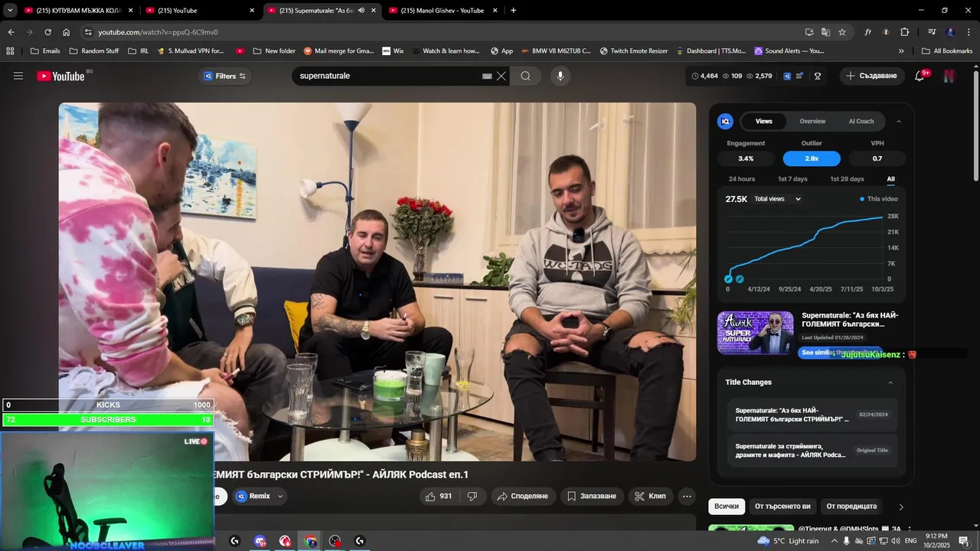Screen dimensions: 980x551
Task: Select the Всички filter chip
Action: click(727, 507)
